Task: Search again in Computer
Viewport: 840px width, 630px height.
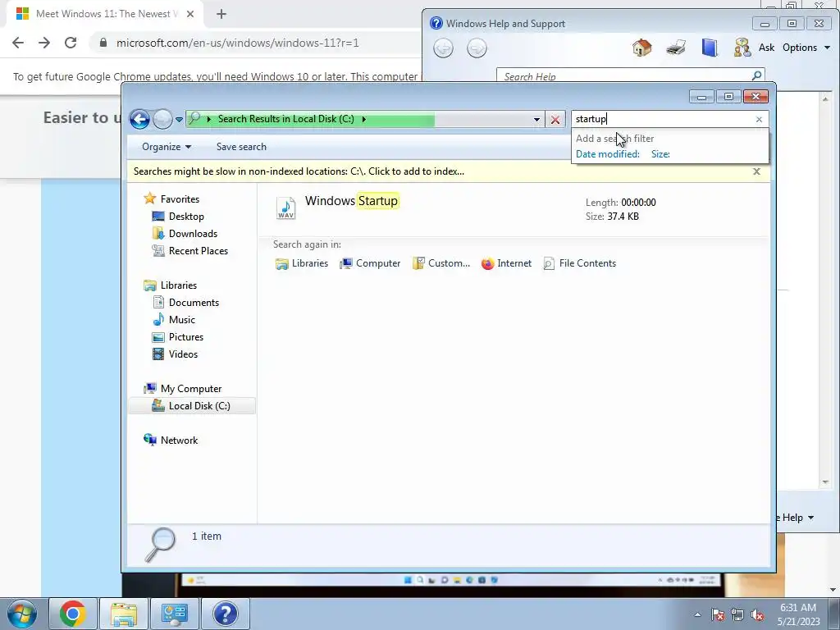Action: pos(370,263)
